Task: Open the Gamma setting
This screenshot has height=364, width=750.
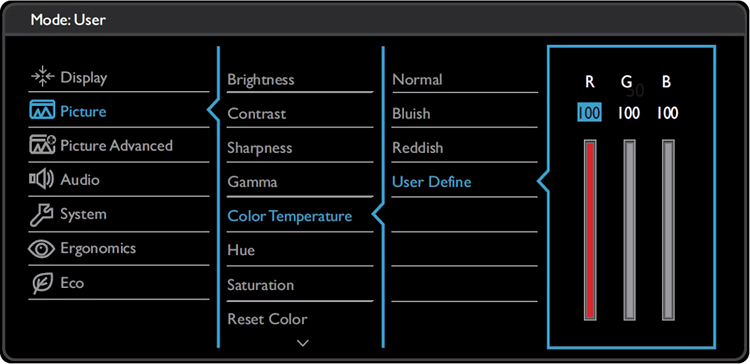Action: [x=252, y=182]
